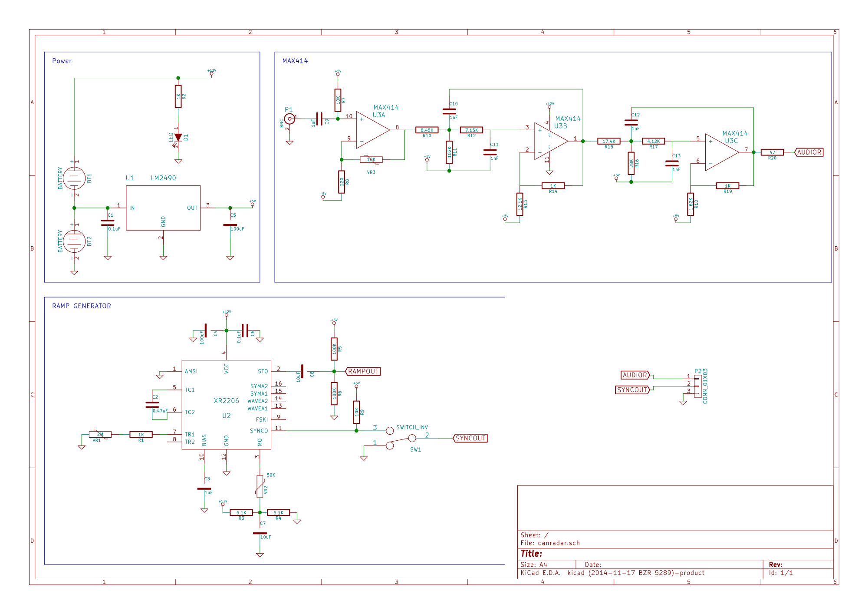
Task: Click the Title field in title block
Action: point(675,554)
